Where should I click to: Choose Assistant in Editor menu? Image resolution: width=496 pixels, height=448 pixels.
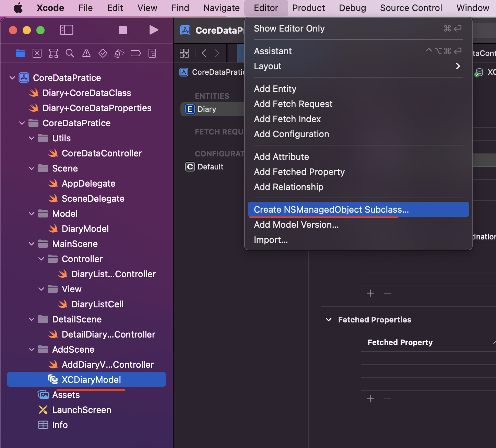(358, 51)
